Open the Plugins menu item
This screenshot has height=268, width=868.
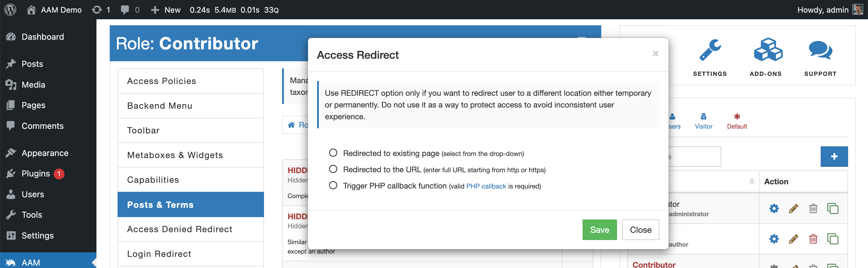tap(48, 174)
